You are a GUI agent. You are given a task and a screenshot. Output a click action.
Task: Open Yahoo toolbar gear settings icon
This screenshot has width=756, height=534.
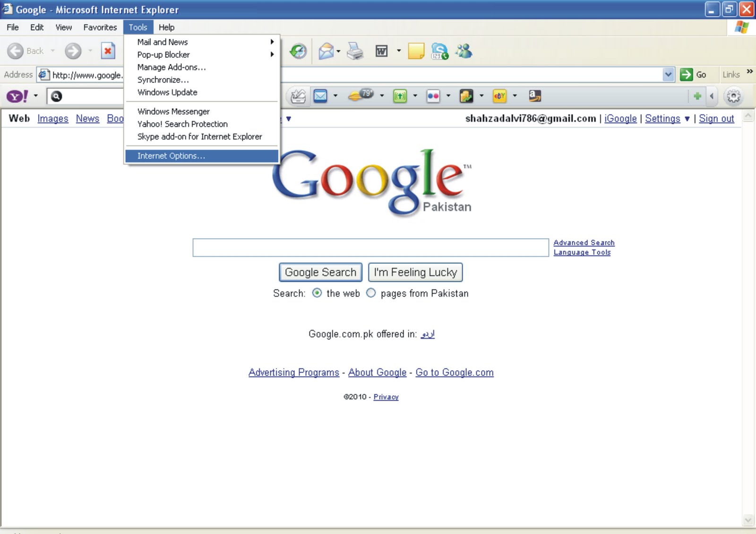(733, 96)
